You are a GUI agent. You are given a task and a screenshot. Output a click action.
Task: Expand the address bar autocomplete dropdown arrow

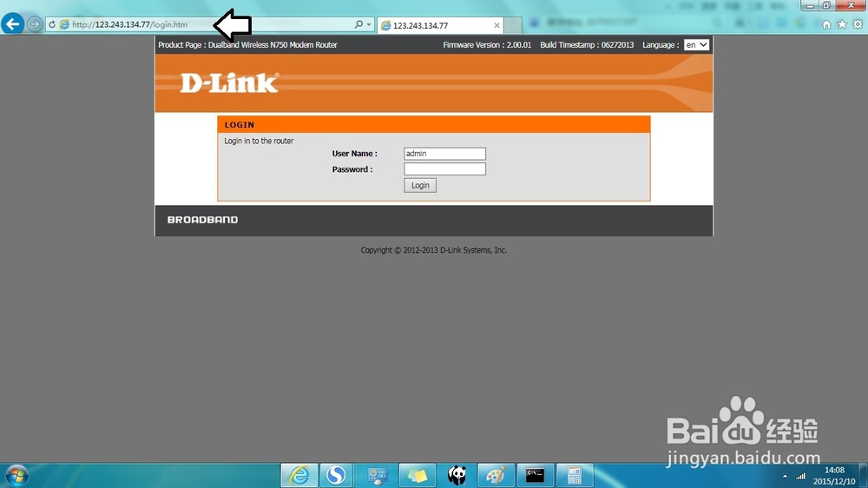369,24
